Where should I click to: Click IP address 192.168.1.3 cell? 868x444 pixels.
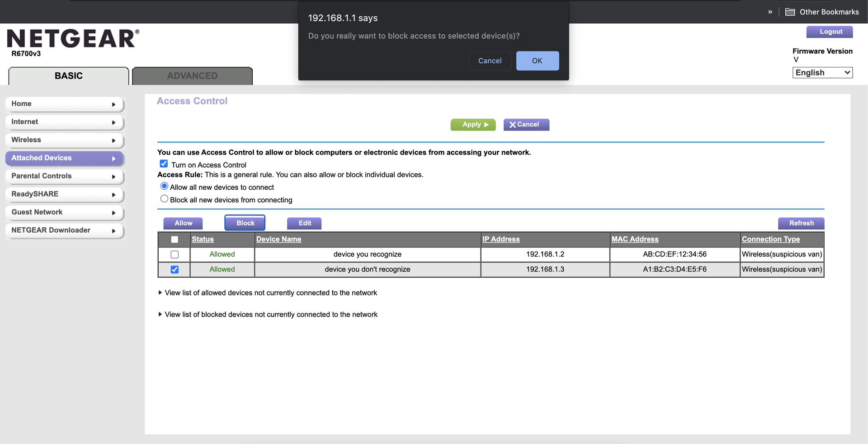click(x=545, y=269)
